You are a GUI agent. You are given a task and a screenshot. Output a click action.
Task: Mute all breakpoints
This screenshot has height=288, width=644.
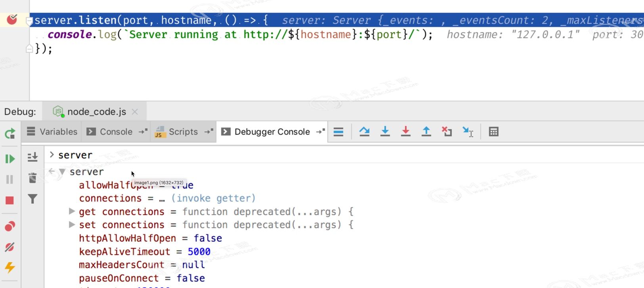pos(10,247)
